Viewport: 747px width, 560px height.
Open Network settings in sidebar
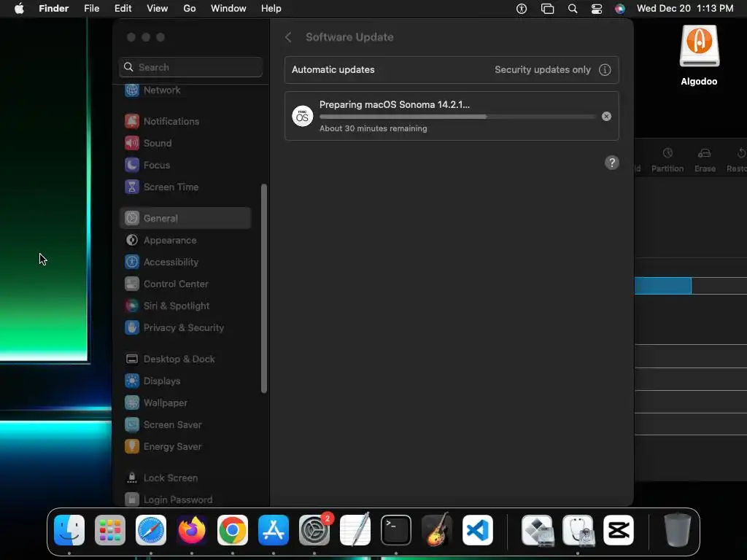click(185, 90)
